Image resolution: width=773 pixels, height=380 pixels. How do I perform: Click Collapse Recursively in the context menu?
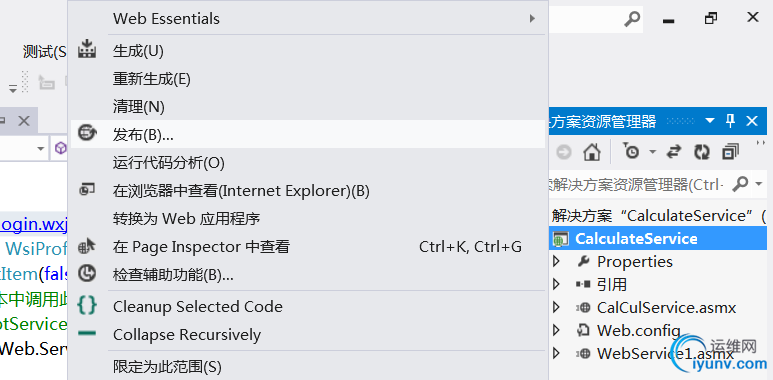tap(308, 335)
